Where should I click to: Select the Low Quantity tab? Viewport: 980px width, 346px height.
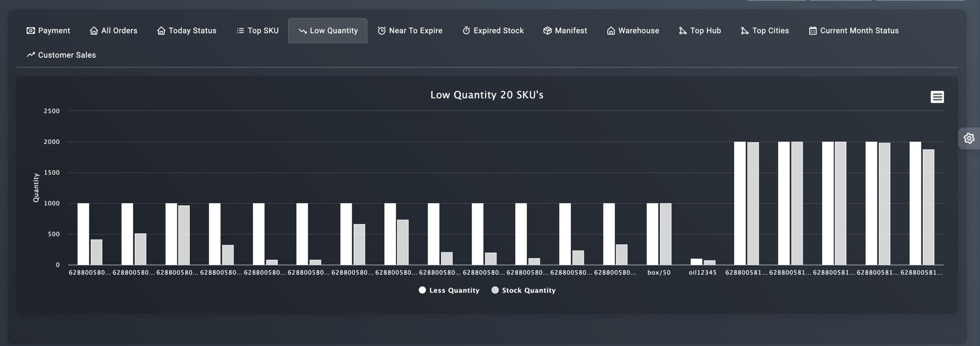click(x=327, y=30)
